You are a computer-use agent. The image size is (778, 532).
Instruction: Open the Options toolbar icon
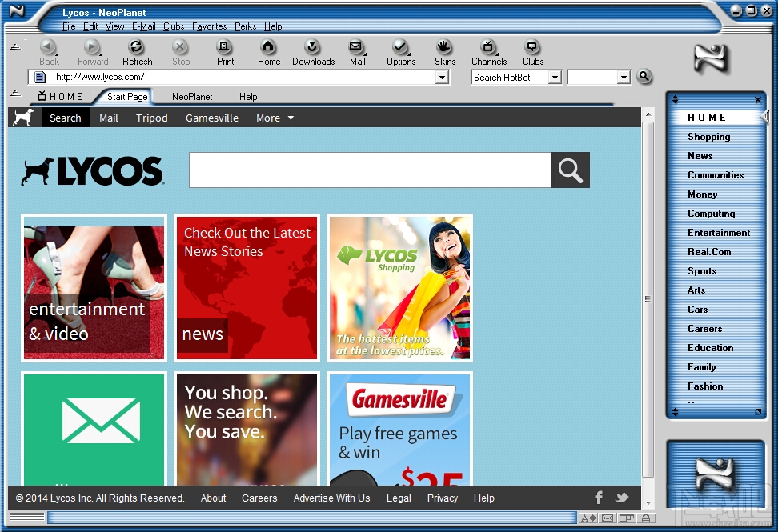tap(400, 47)
